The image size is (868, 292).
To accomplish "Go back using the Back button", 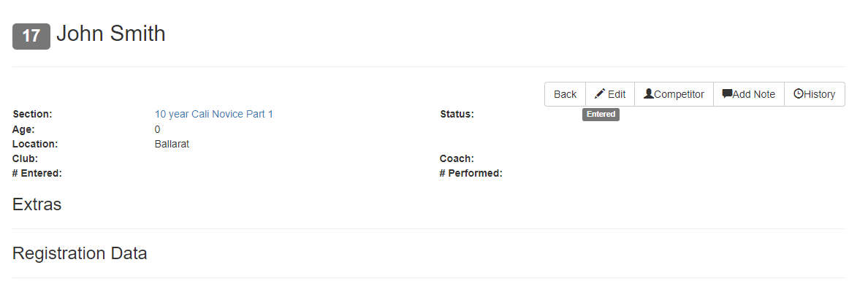I will (566, 94).
